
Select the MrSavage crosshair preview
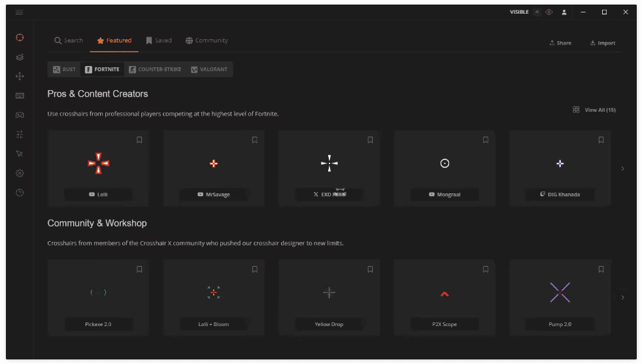coord(214,164)
